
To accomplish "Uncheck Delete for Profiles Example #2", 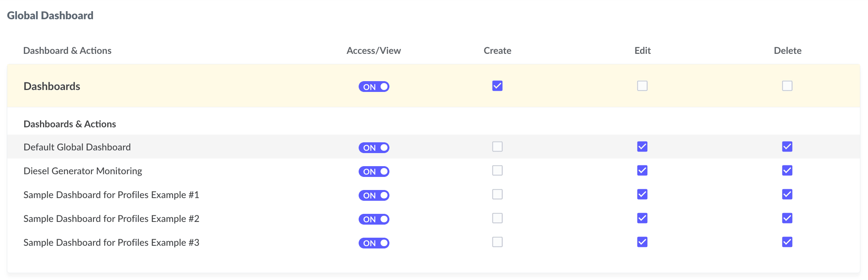I will coord(787,218).
